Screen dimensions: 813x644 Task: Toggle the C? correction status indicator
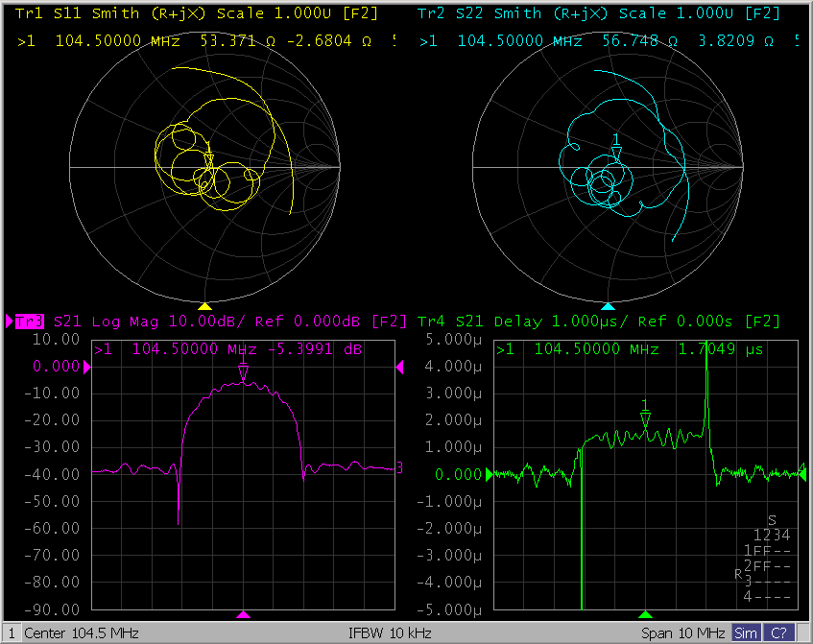coord(777,633)
